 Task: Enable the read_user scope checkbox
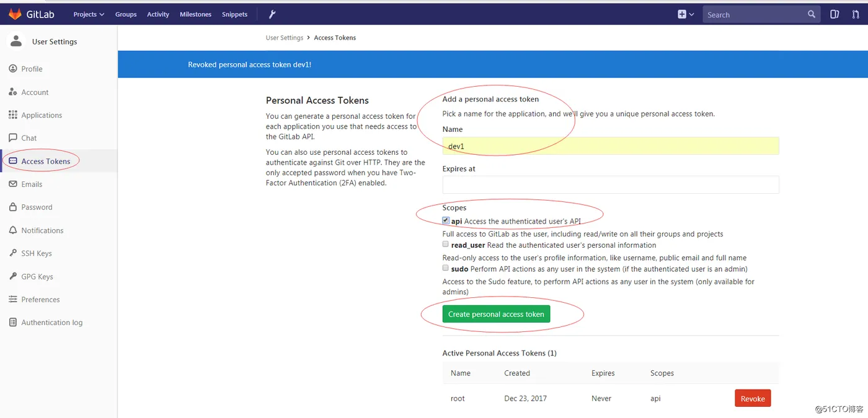coord(445,245)
